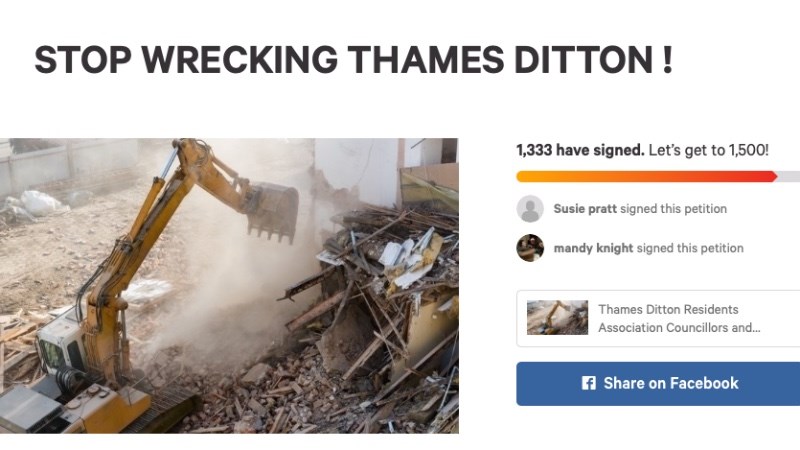Screen dimensions: 800x450
Task: Click the Share on Facebook button
Action: 658,384
